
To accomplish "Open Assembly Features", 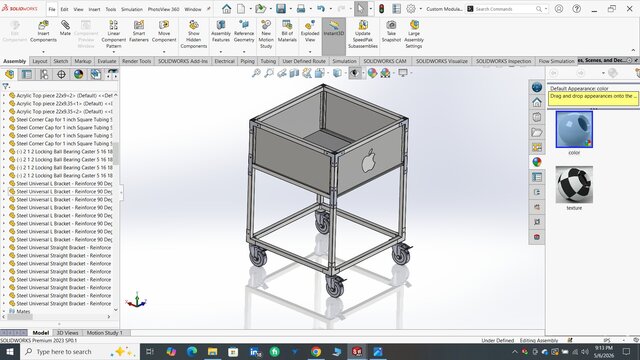I will [x=221, y=31].
